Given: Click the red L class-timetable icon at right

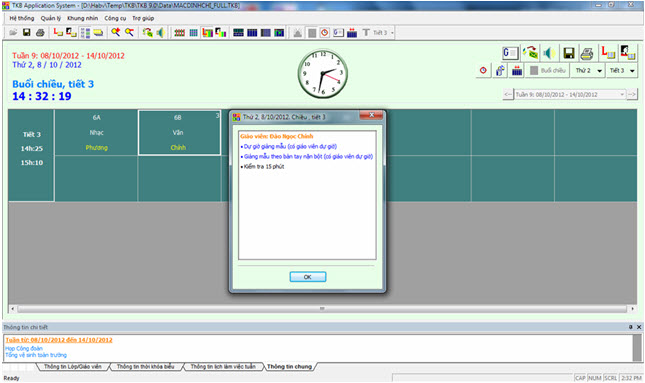Looking at the screenshot, I should click(x=608, y=53).
